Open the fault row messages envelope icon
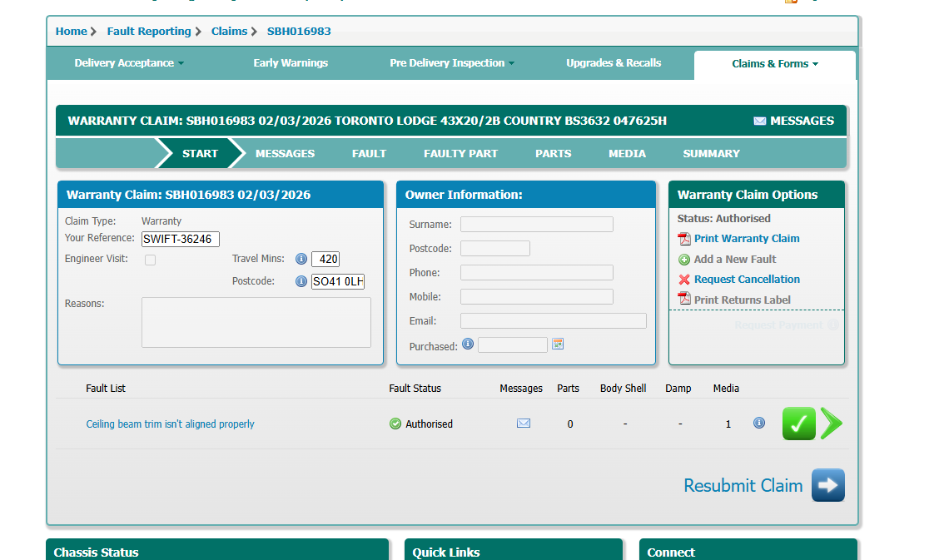949x560 pixels. [524, 424]
